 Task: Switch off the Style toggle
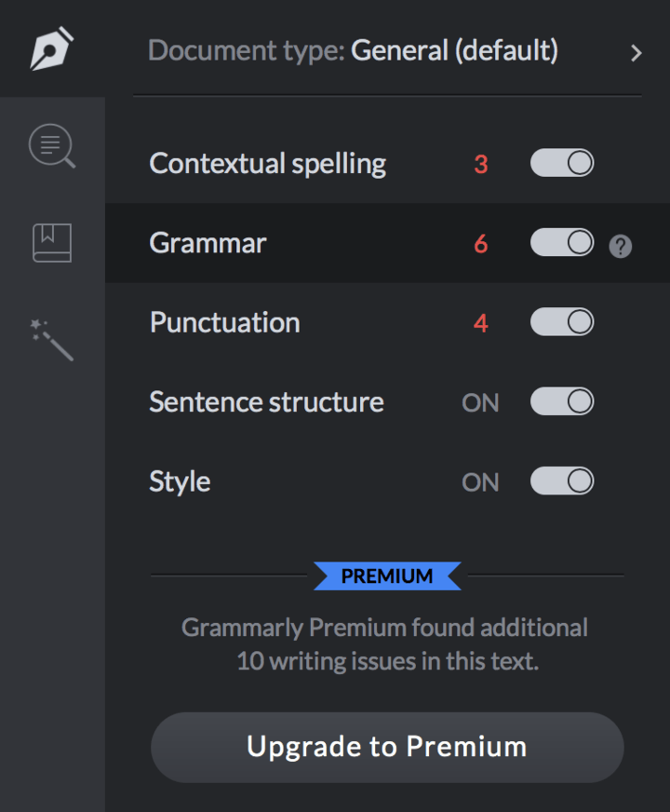pyautogui.click(x=562, y=481)
